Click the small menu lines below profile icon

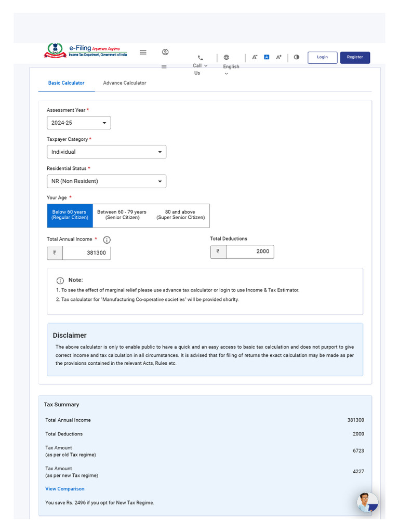tap(164, 66)
